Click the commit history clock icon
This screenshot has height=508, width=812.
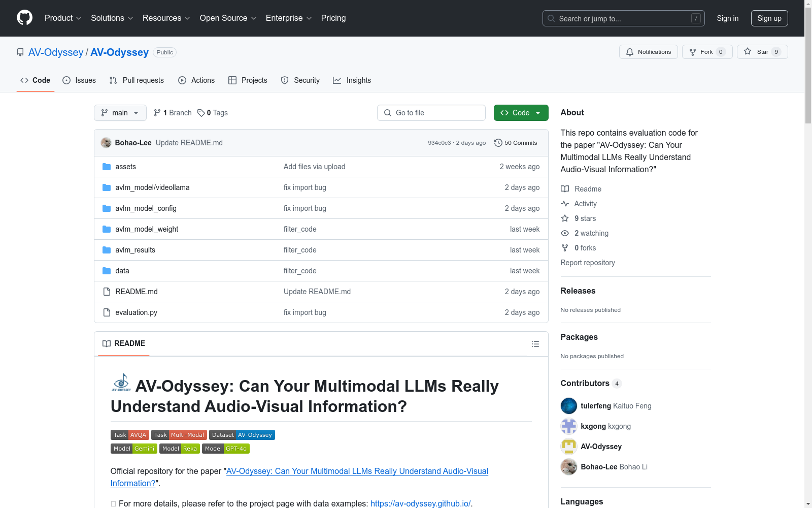point(498,143)
